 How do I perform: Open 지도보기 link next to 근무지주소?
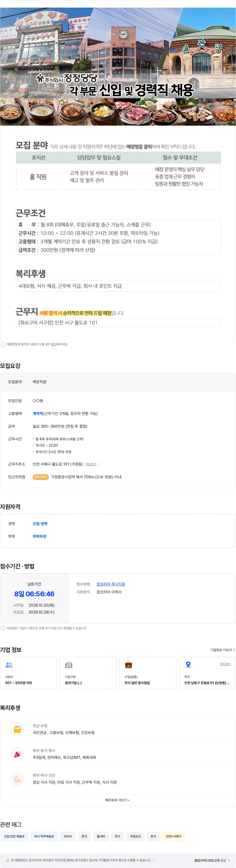91,464
